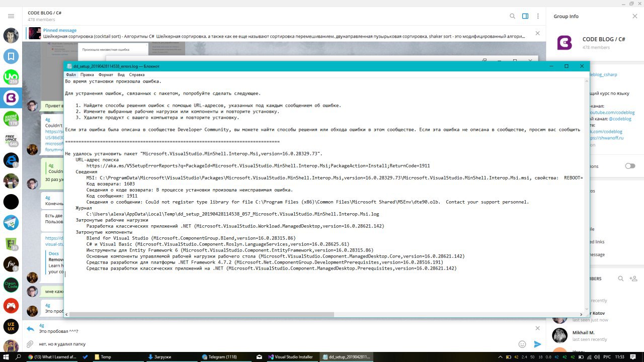Search group members
The image size is (644, 362).
point(621,279)
